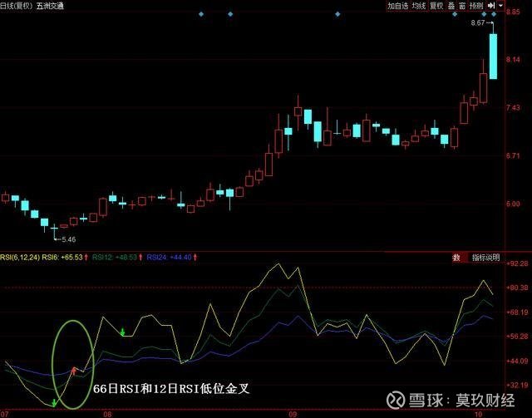Click the +32.19 RSI axis label
Image resolution: width=532 pixels, height=418 pixels.
pos(517,385)
